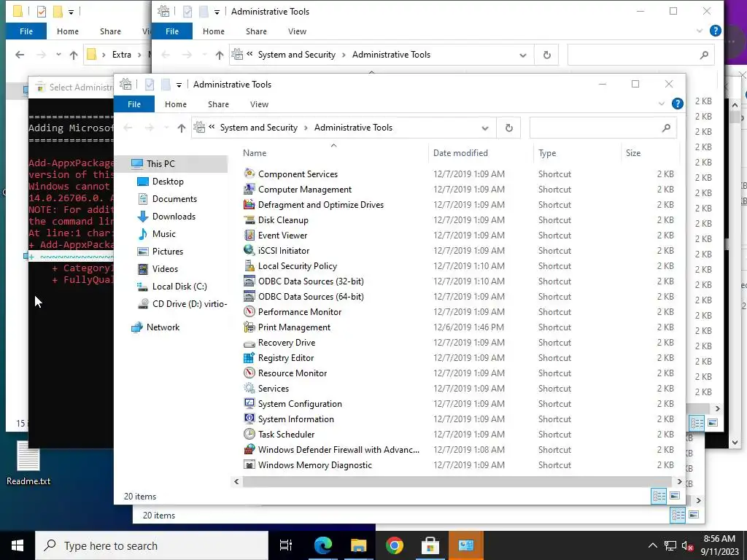
Task: Select the System Information icon
Action: [249, 419]
